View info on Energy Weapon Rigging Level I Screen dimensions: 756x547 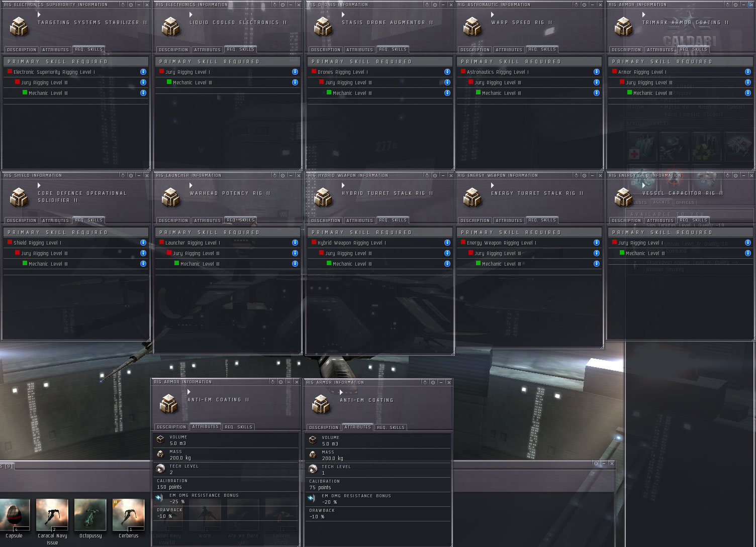pyautogui.click(x=597, y=243)
